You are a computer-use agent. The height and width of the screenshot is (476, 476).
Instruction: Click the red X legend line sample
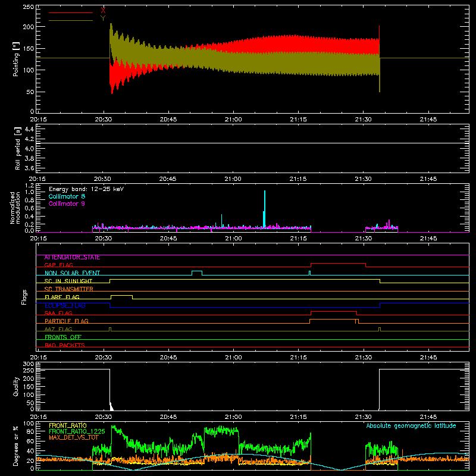[x=71, y=12]
